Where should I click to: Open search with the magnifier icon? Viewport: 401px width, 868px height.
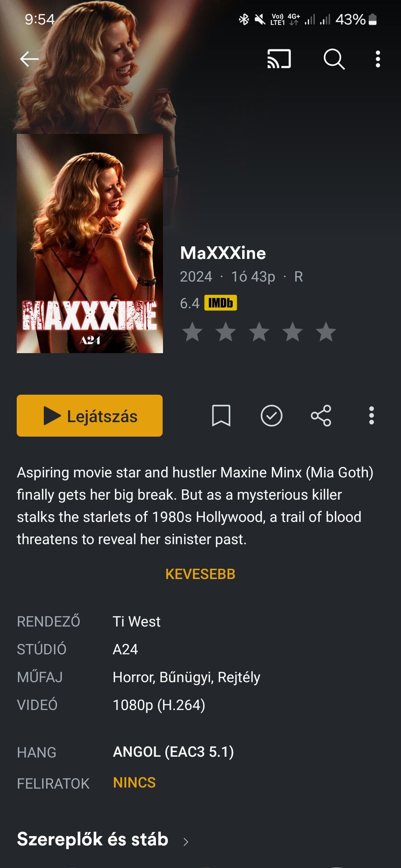pyautogui.click(x=334, y=59)
